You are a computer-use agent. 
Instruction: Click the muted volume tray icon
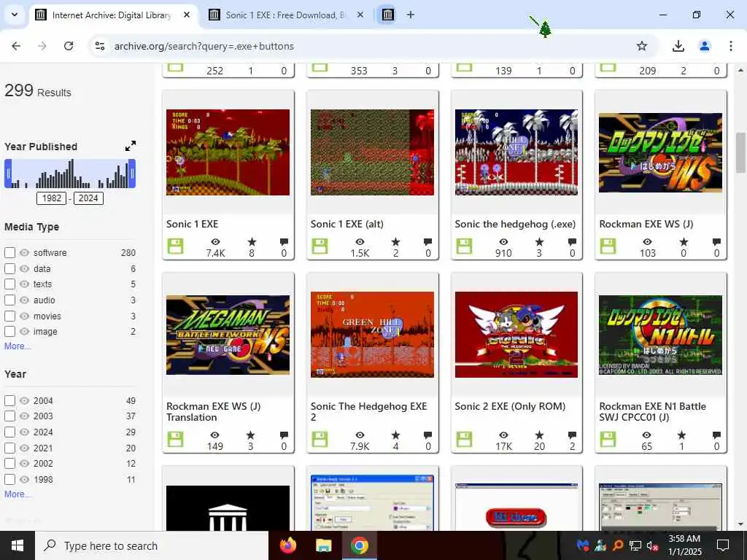tap(652, 545)
